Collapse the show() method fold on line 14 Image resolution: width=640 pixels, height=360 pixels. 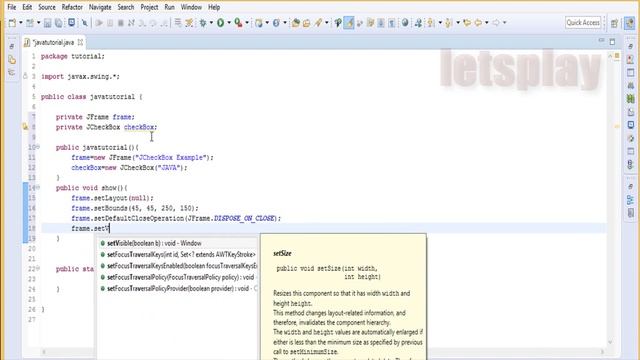38,187
